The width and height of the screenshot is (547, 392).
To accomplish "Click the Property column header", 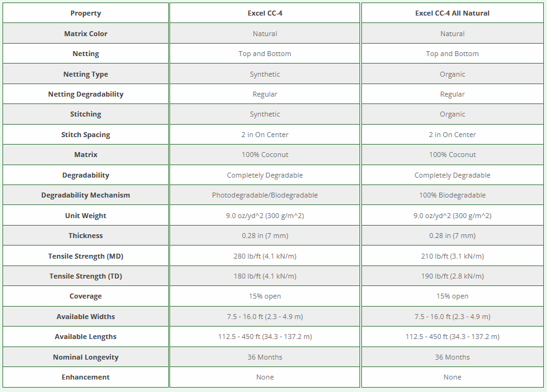I will click(85, 13).
